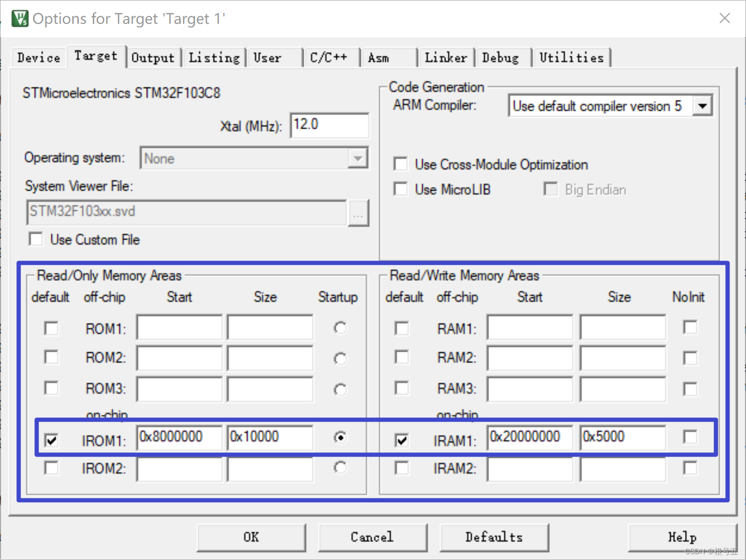Image resolution: width=746 pixels, height=560 pixels.
Task: Click the Defaults button
Action: tap(494, 537)
